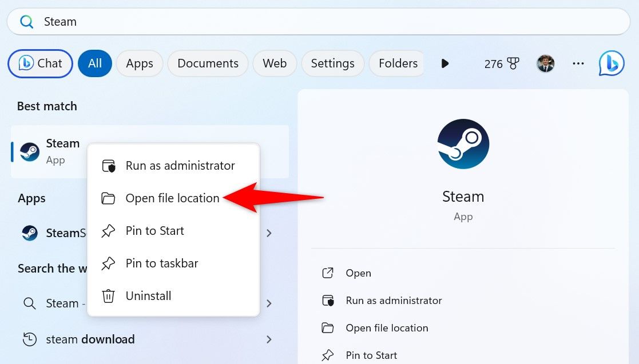Select the All filter tab
This screenshot has height=364, width=639.
pyautogui.click(x=95, y=63)
